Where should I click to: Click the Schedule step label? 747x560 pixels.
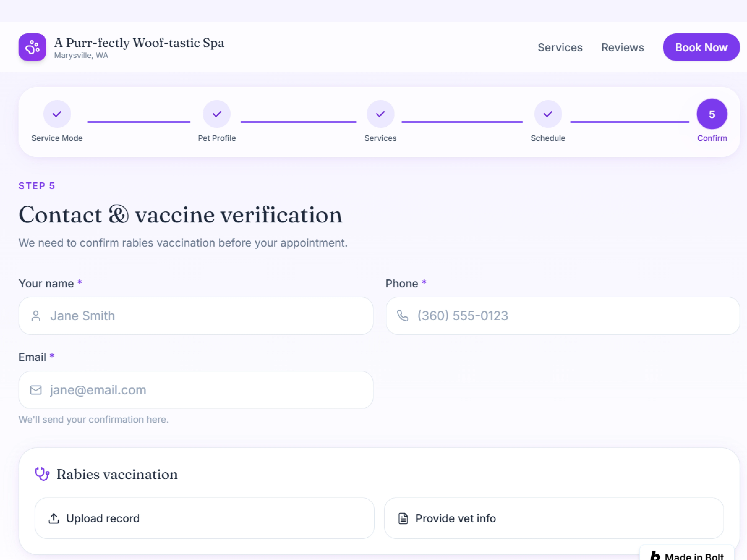(x=548, y=138)
